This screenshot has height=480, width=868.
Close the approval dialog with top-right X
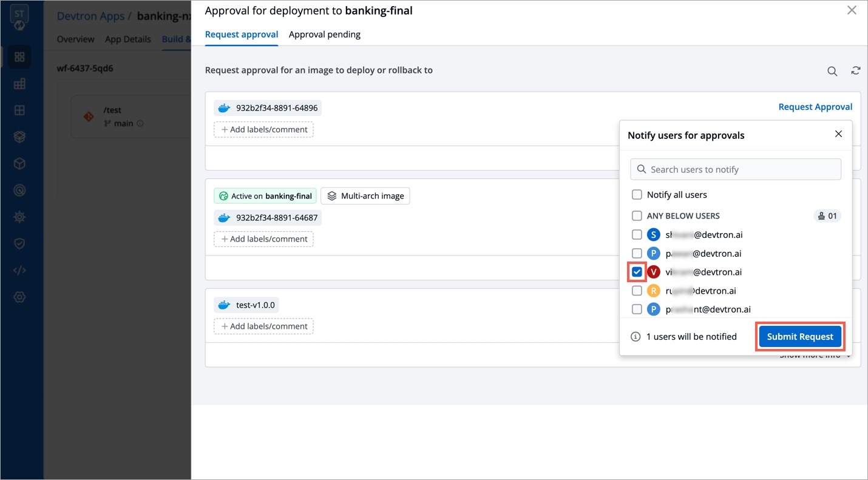pos(852,10)
